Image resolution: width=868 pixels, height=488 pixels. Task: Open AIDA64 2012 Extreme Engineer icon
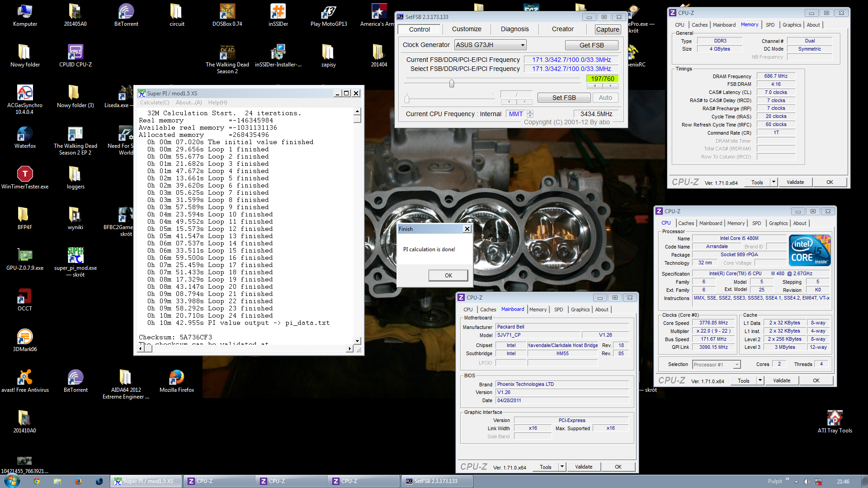click(126, 385)
